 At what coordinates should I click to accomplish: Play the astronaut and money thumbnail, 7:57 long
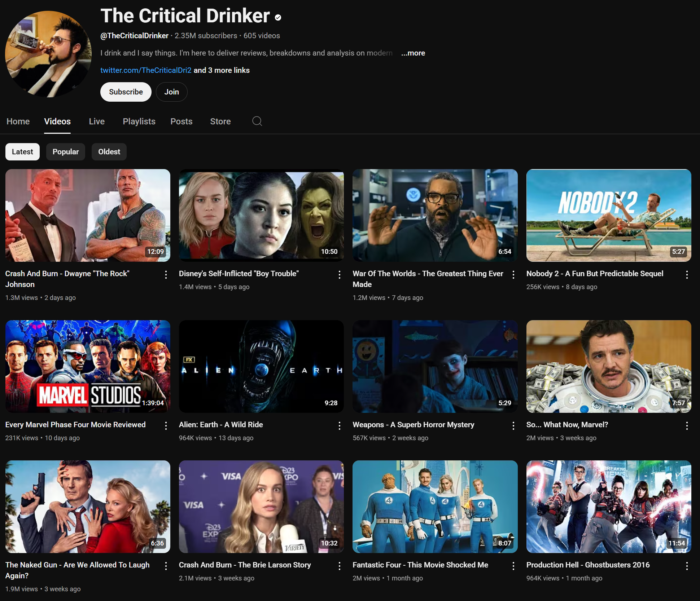609,366
